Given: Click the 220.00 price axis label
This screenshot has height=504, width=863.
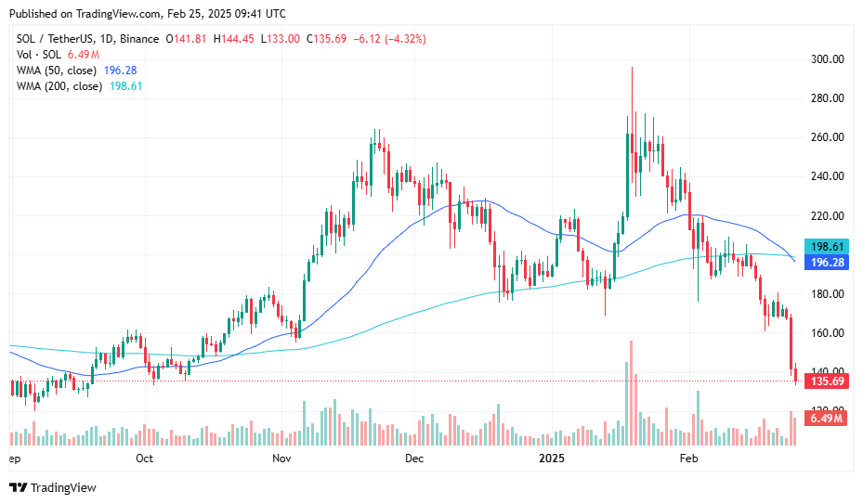Looking at the screenshot, I should coord(827,215).
